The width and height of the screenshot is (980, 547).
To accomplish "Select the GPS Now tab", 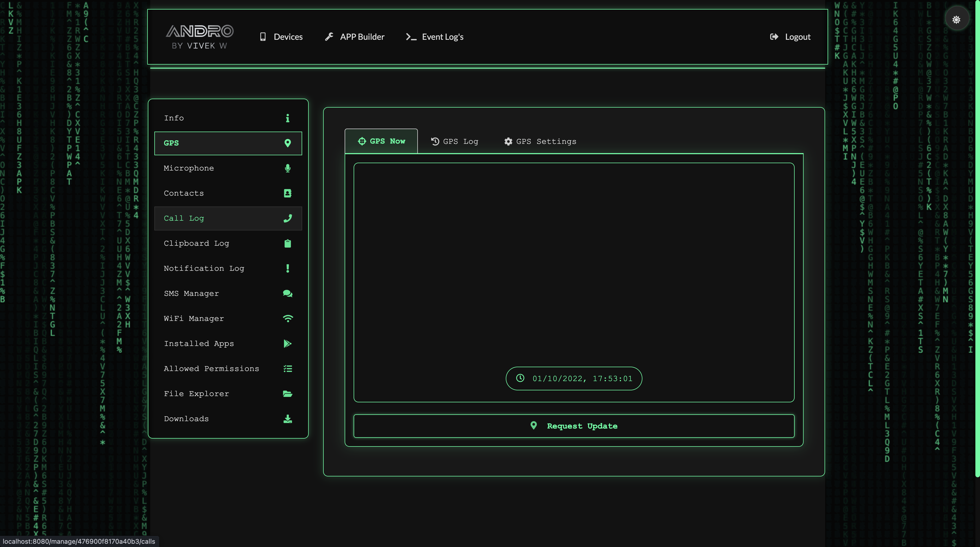I will [x=381, y=141].
